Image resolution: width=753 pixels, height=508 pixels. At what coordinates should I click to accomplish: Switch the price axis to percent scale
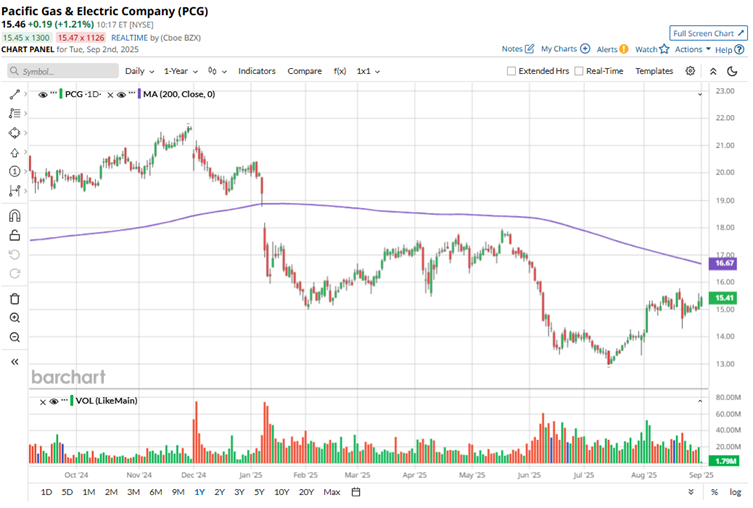(x=715, y=492)
